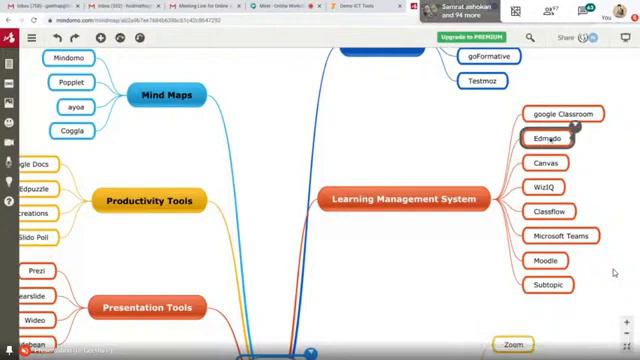
Task: Select the Subtopic node
Action: click(x=548, y=285)
